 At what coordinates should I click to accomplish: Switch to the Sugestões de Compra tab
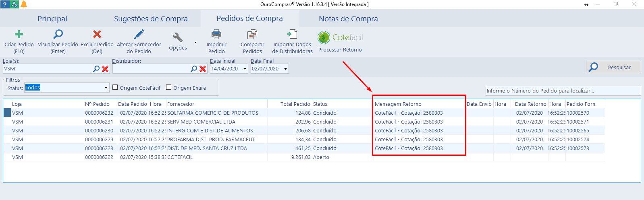point(151,19)
